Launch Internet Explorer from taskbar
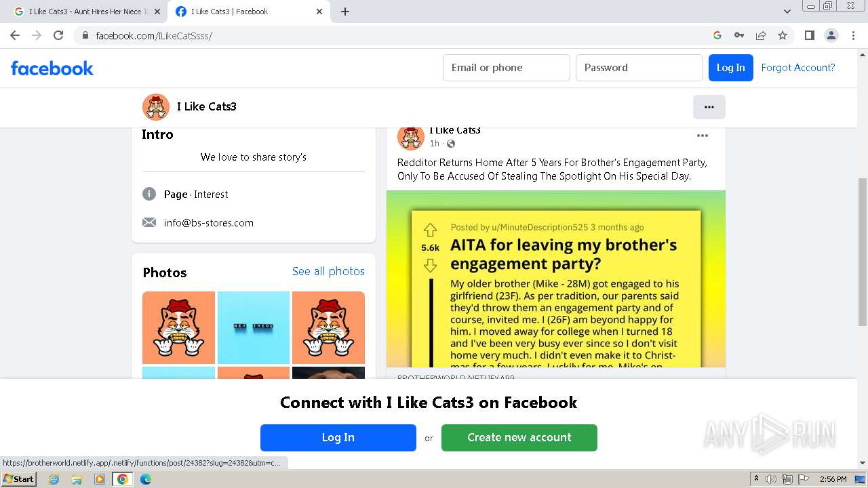Image resolution: width=868 pixels, height=488 pixels. point(54,479)
